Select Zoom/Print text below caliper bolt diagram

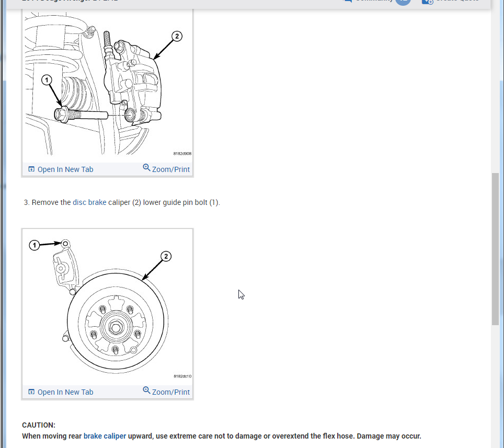pyautogui.click(x=170, y=169)
